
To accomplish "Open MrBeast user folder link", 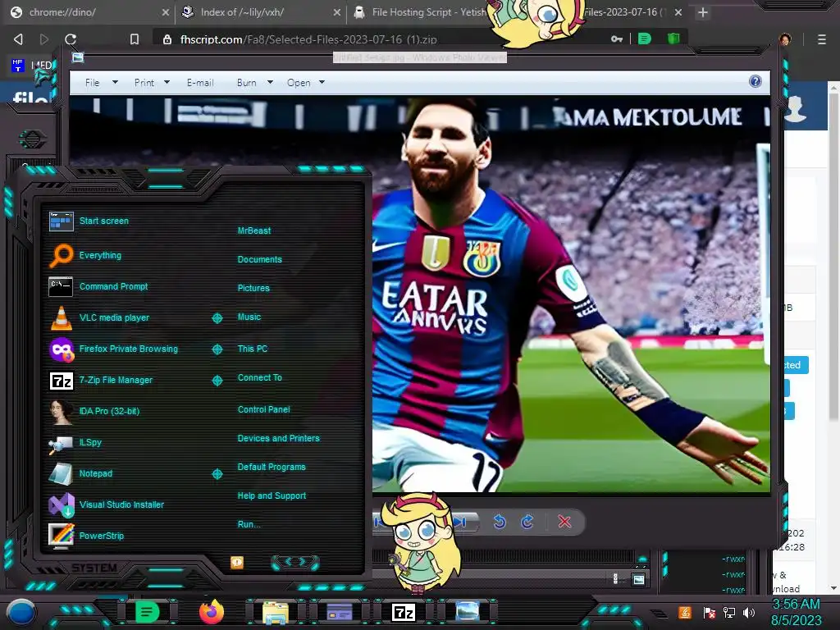I will [x=254, y=231].
